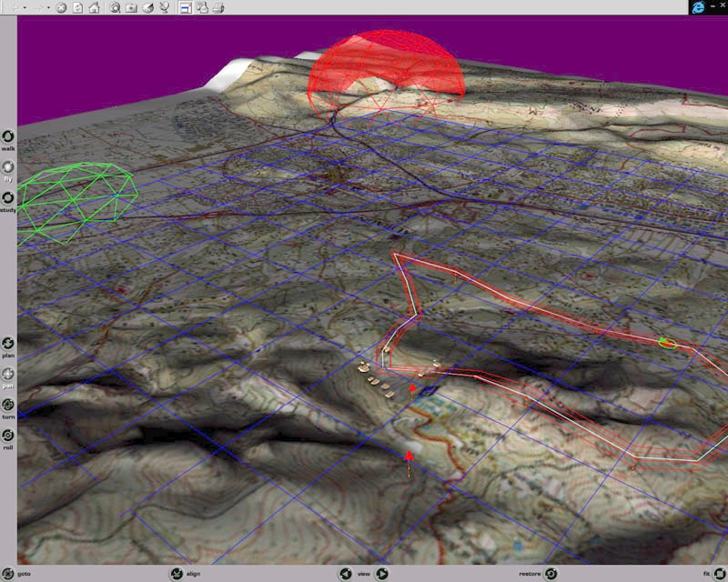Go to next view with right arrow
The width and height of the screenshot is (728, 582).
click(382, 574)
